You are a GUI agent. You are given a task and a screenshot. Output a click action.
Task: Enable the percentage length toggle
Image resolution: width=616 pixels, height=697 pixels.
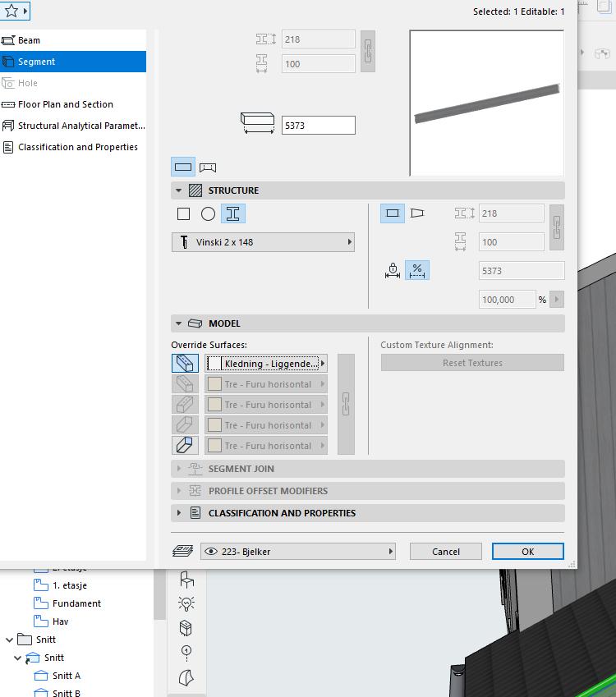point(417,270)
